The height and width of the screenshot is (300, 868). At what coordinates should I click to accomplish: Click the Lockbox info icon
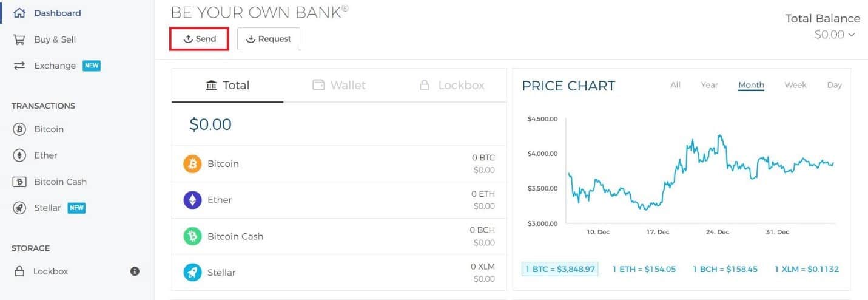[135, 271]
